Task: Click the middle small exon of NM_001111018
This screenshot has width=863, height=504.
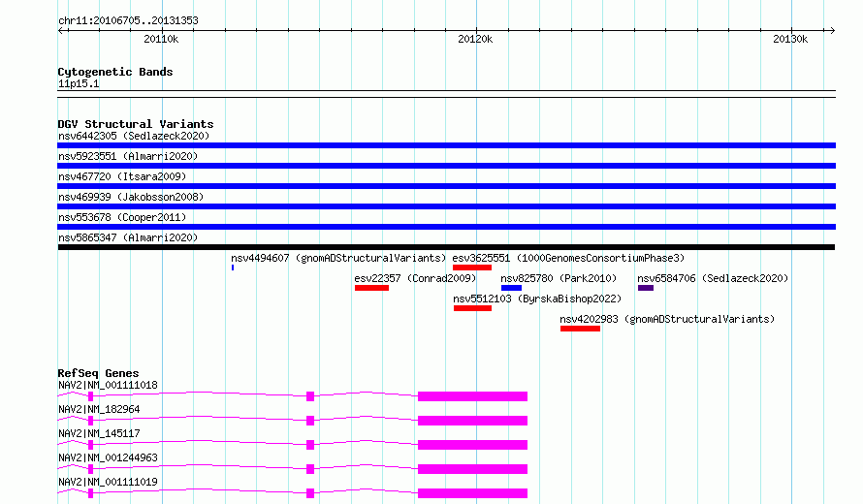Action: coord(310,396)
